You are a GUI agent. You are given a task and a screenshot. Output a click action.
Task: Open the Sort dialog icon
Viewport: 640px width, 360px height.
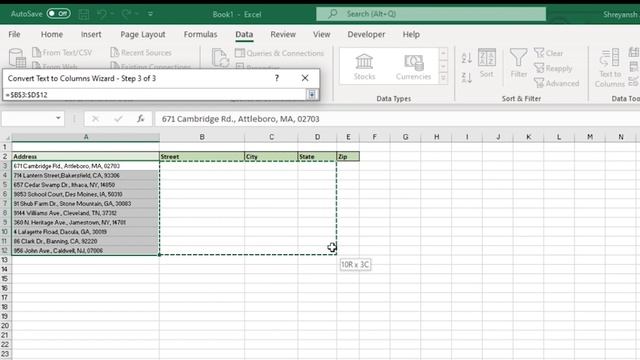[487, 62]
